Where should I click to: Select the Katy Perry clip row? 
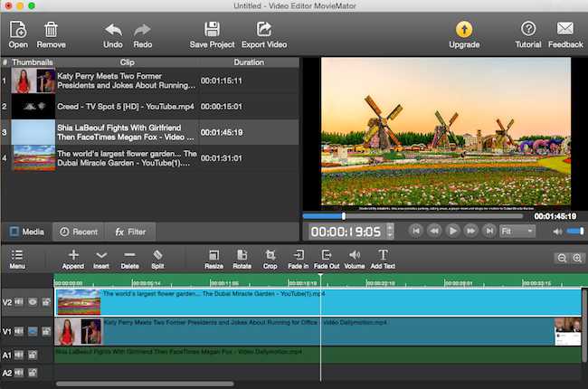[x=150, y=81]
